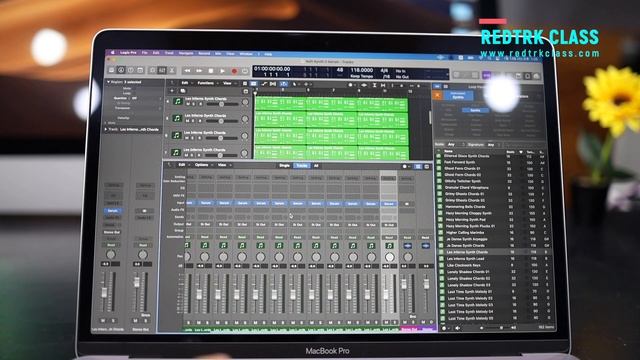
Task: Click the blue Sampler slot in the inspector strip
Action: (113, 211)
